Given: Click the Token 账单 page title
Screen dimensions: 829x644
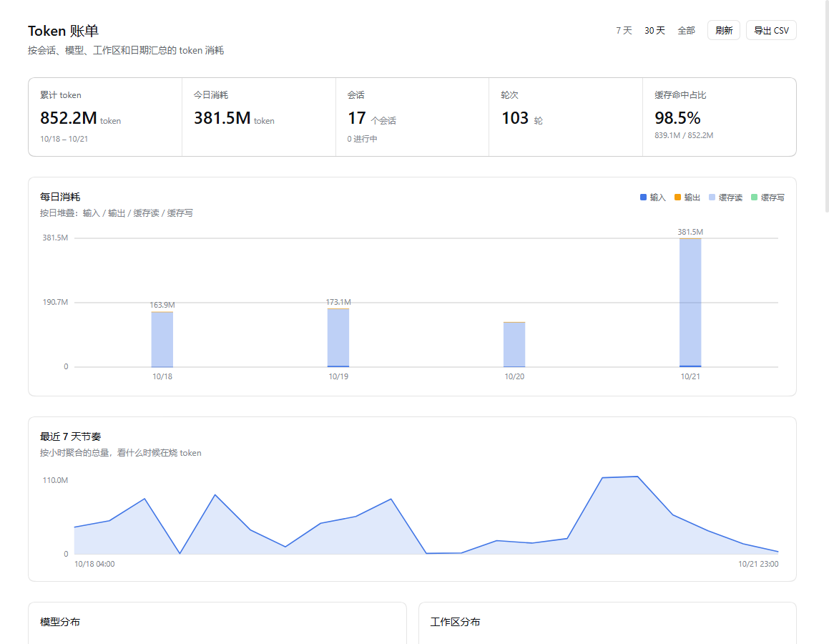Looking at the screenshot, I should click(x=64, y=31).
